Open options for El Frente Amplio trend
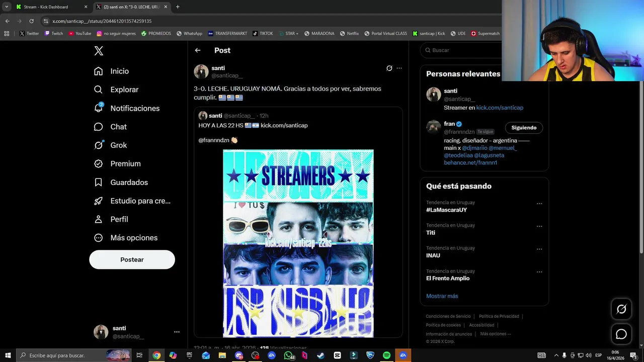This screenshot has height=362, width=644. (x=539, y=272)
